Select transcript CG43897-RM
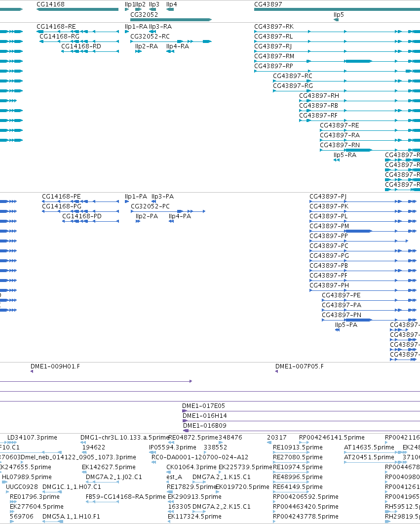This screenshot has height=524, width=420. click(274, 56)
